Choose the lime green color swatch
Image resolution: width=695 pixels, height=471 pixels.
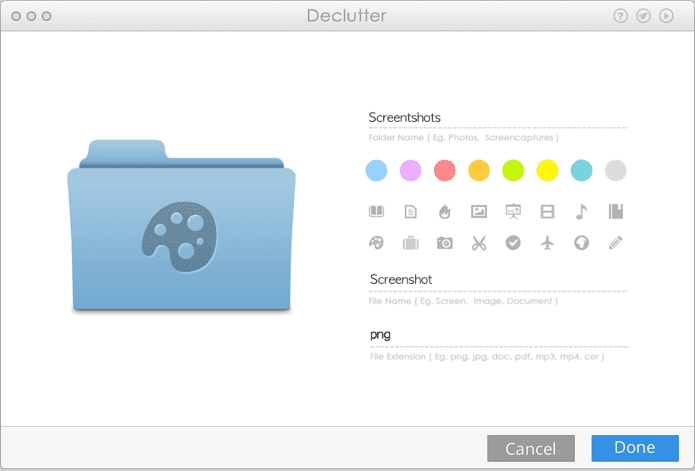pos(513,171)
